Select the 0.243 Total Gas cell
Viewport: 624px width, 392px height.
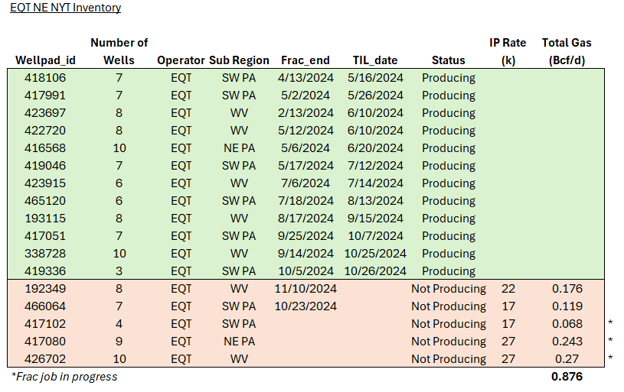pos(567,341)
